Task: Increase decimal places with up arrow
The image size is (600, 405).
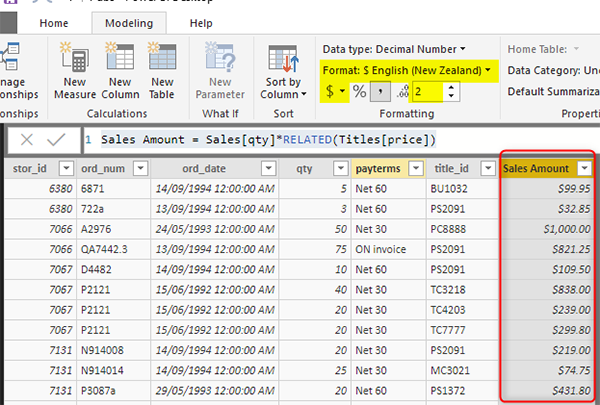Action: pos(453,87)
